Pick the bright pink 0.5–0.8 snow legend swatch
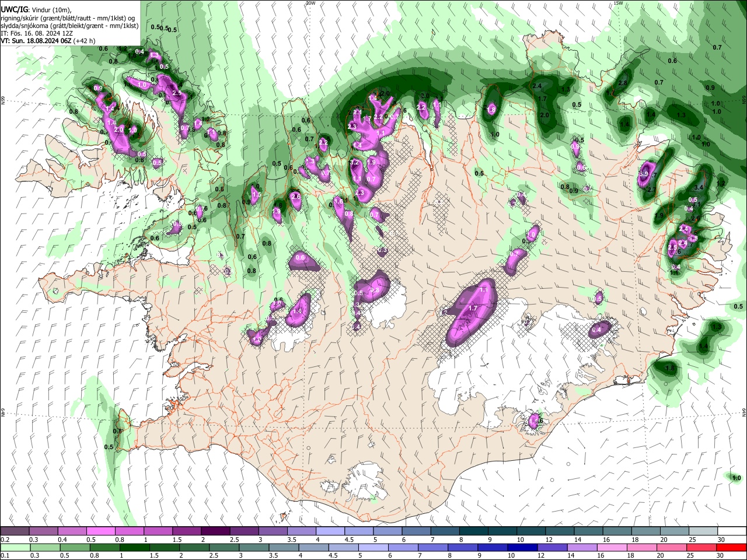 tap(100, 531)
